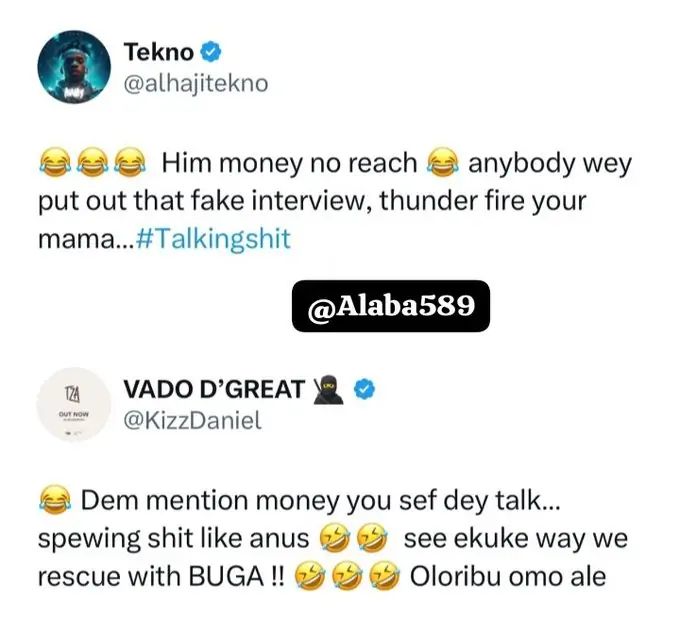The height and width of the screenshot is (642, 680).
Task: Open the @alhajitekno handle
Action: (x=196, y=83)
